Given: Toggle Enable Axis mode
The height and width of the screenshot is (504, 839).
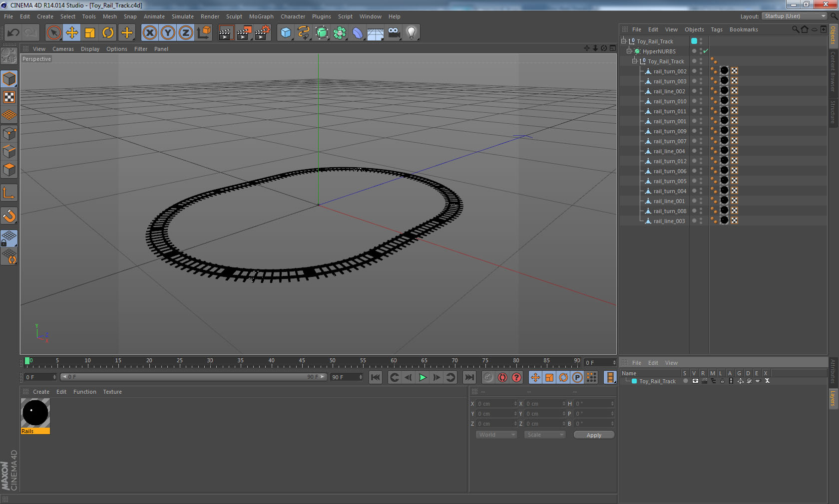Looking at the screenshot, I should (9, 193).
